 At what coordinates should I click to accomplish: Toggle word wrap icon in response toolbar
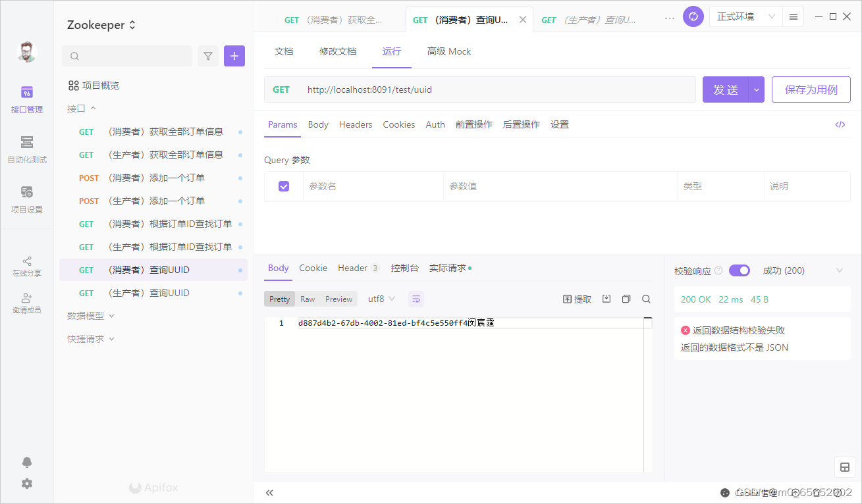point(416,299)
